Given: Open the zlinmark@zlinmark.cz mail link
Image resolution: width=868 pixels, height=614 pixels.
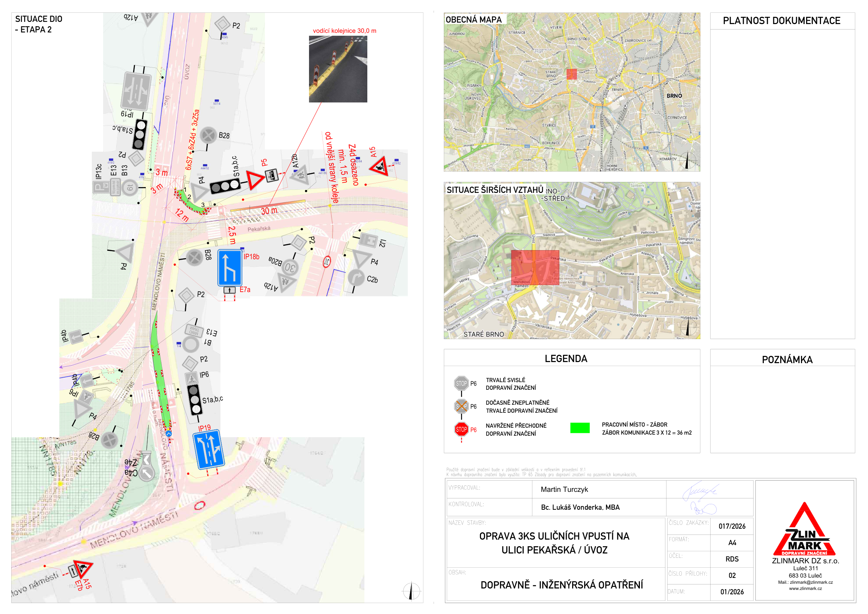Looking at the screenshot, I should click(x=811, y=582).
